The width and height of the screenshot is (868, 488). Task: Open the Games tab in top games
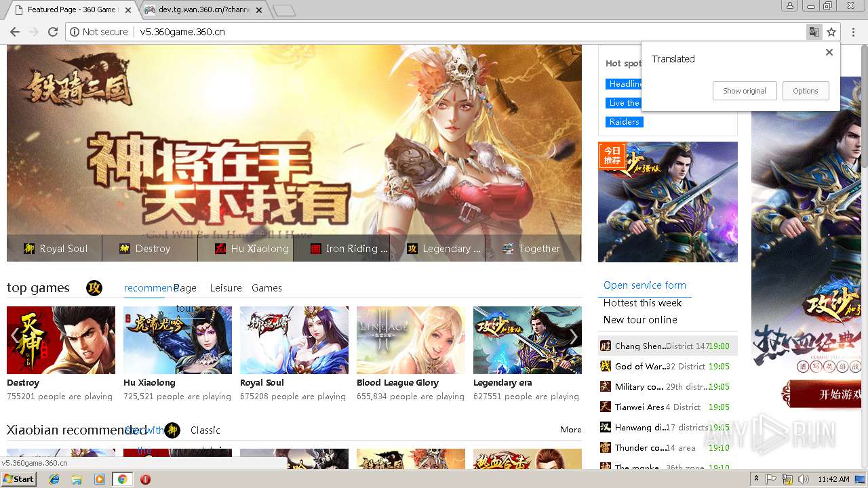pos(267,288)
